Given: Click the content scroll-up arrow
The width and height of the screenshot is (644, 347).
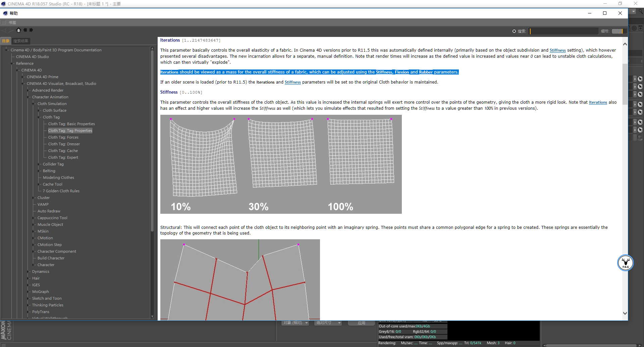Looking at the screenshot, I should [x=625, y=44].
